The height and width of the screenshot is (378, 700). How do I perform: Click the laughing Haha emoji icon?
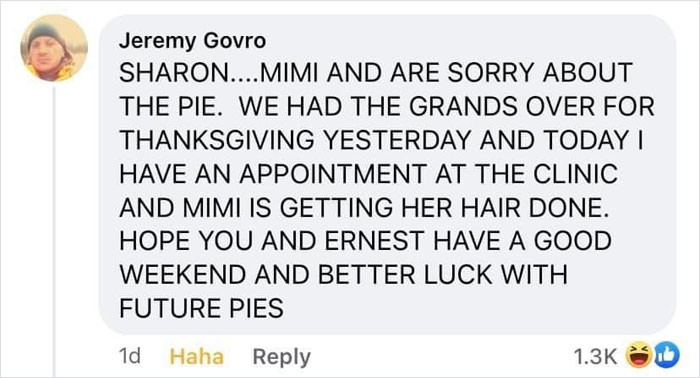(639, 355)
